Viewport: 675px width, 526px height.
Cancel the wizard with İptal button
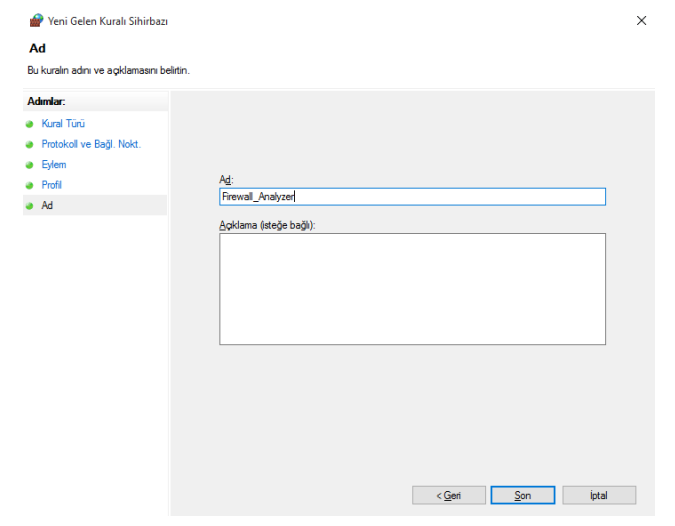pos(599,495)
